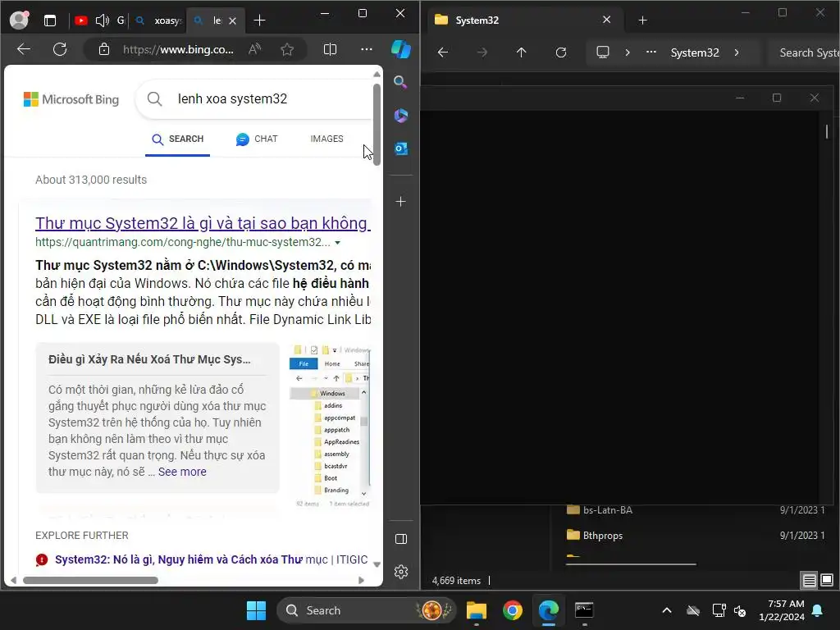This screenshot has width=840, height=630.
Task: Select the SEARCH tab on Bing
Action: 178,139
